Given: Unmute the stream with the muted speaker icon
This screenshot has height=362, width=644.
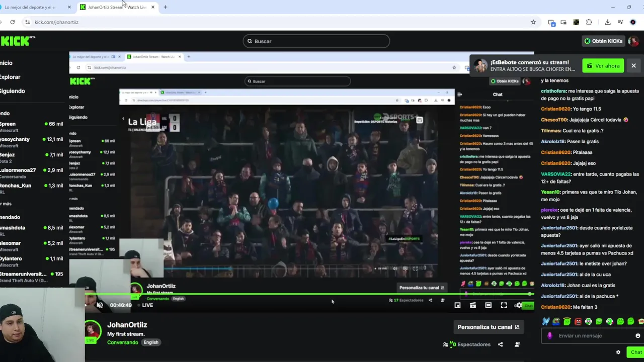Looking at the screenshot, I should pyautogui.click(x=100, y=305).
